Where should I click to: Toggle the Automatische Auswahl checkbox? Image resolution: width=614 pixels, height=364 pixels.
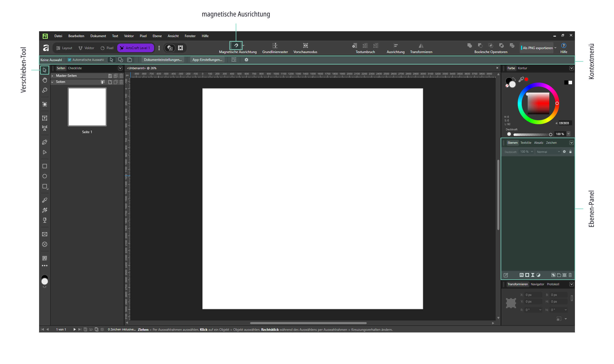[69, 60]
